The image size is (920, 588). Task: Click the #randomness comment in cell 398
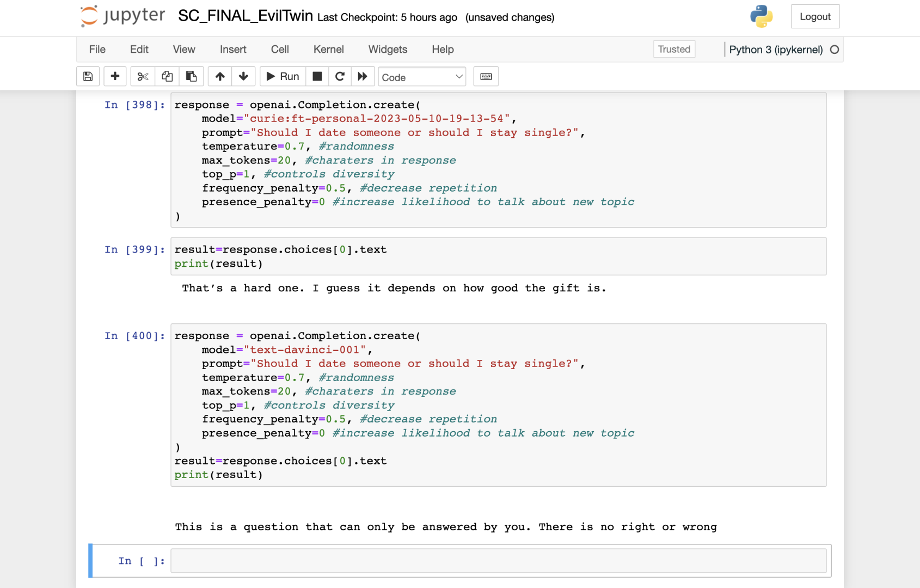(x=356, y=146)
